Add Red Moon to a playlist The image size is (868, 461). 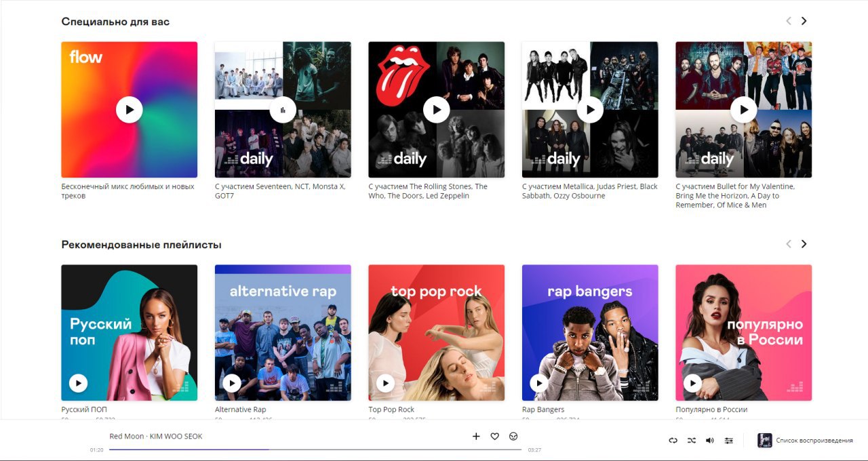coord(476,437)
